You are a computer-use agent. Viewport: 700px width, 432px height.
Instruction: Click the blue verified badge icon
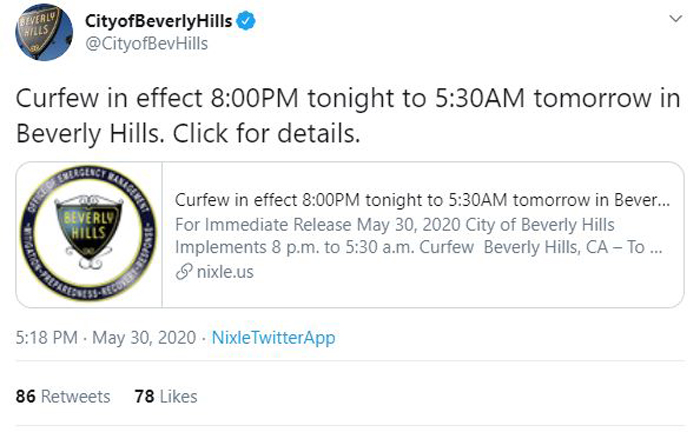[246, 21]
